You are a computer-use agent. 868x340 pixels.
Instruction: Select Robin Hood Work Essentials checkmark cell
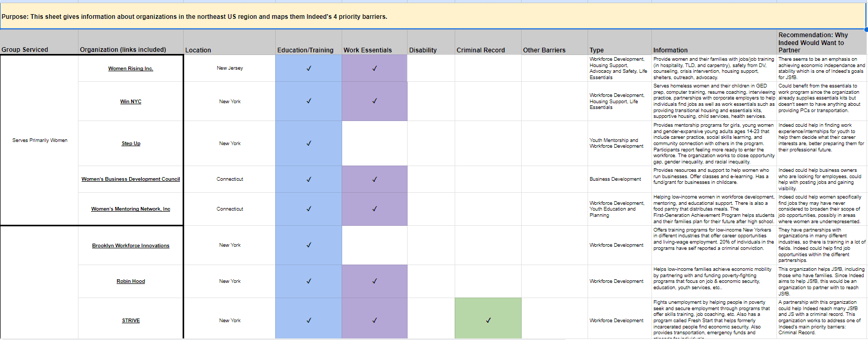(x=375, y=281)
